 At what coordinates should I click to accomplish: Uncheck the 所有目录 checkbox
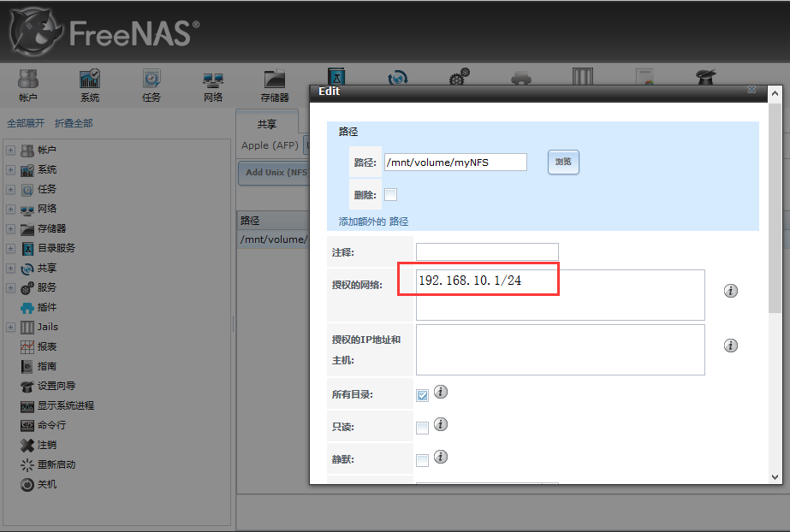[x=422, y=396]
